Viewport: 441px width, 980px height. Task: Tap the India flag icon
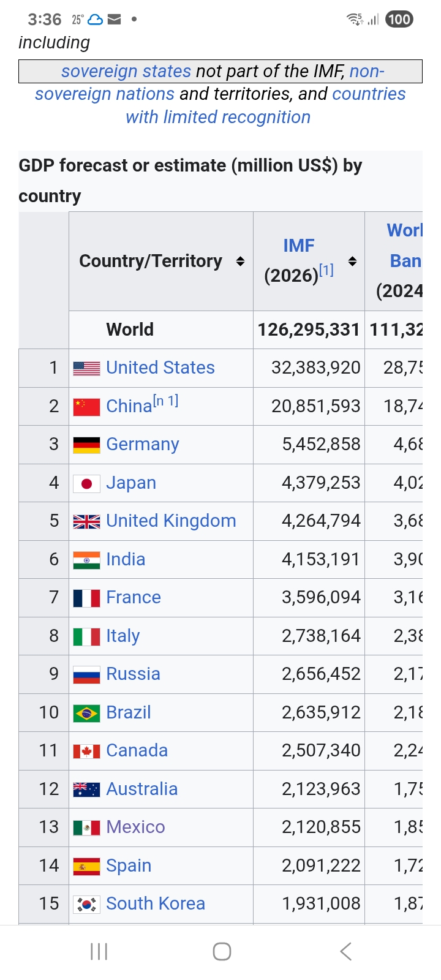pyautogui.click(x=86, y=560)
